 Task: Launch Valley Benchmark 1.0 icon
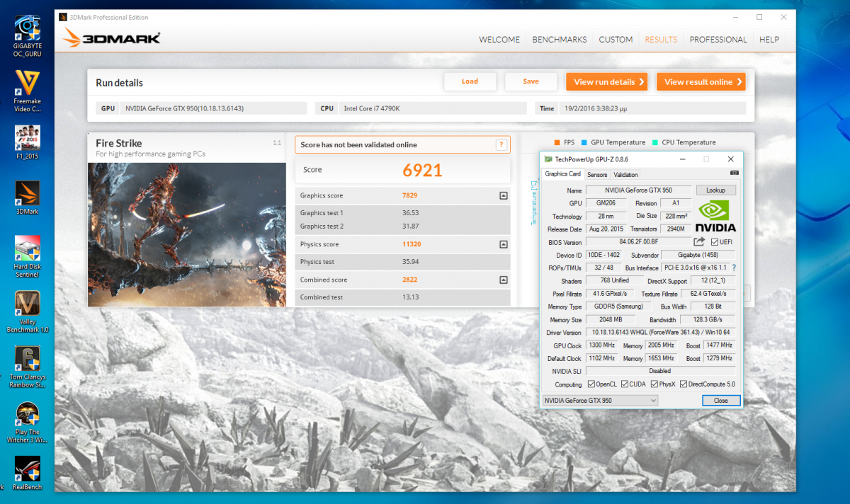coord(28,311)
